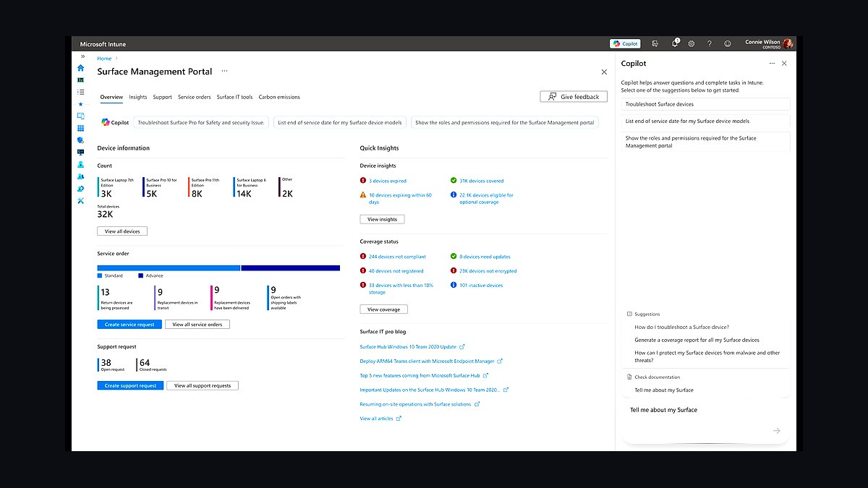Switch to the Overview tab
Screen dimensions: 868x488
pos(111,97)
